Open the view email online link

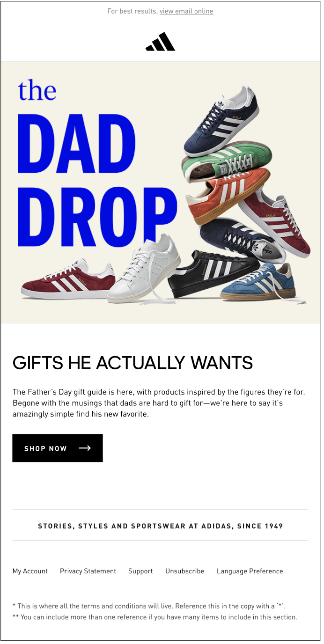pyautogui.click(x=186, y=11)
